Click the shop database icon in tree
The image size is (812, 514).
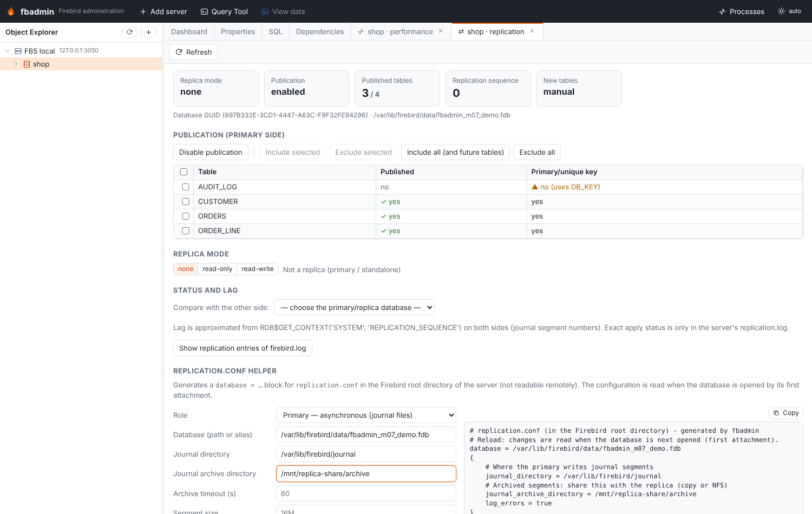coord(27,64)
